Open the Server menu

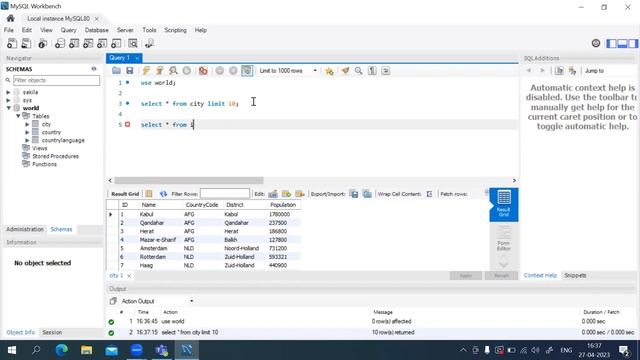pyautogui.click(x=125, y=30)
